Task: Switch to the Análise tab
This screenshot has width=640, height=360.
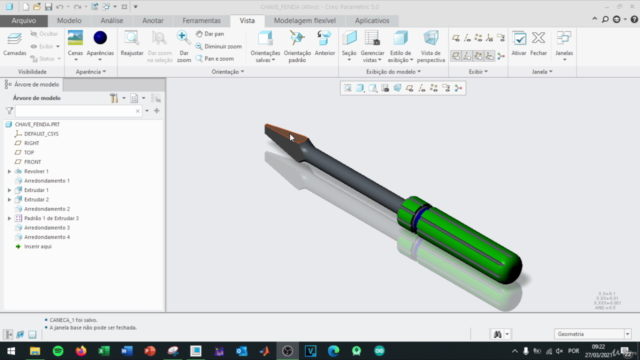Action: click(x=112, y=20)
